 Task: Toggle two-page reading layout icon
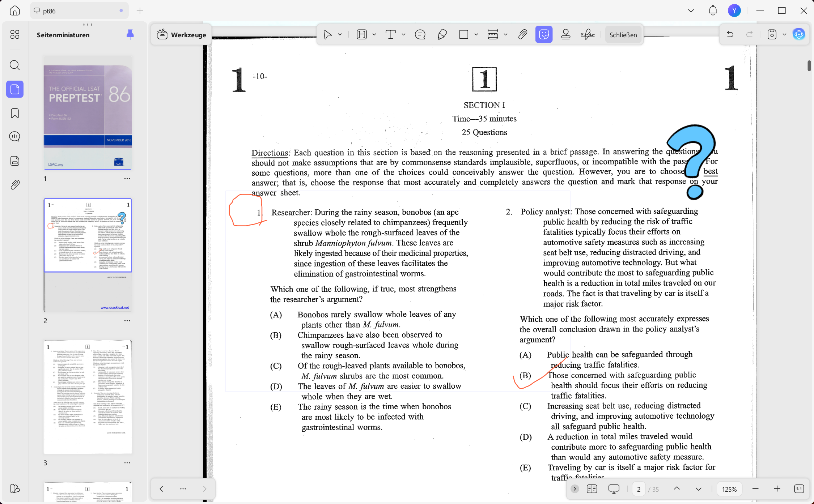click(592, 489)
